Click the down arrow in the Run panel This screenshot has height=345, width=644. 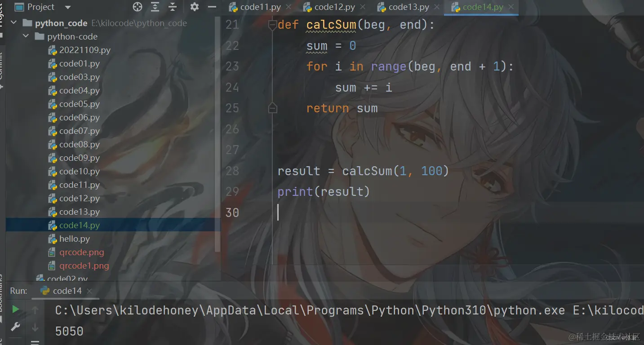35,328
